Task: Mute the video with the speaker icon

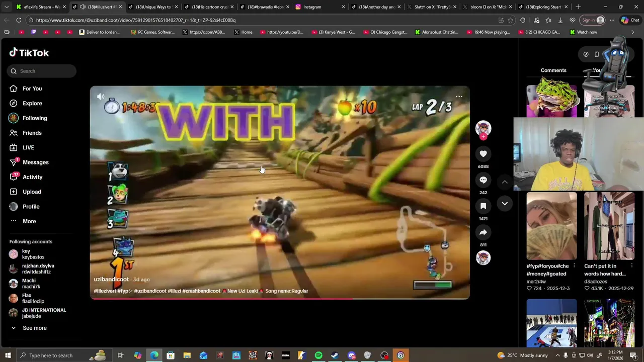Action: coord(101,97)
